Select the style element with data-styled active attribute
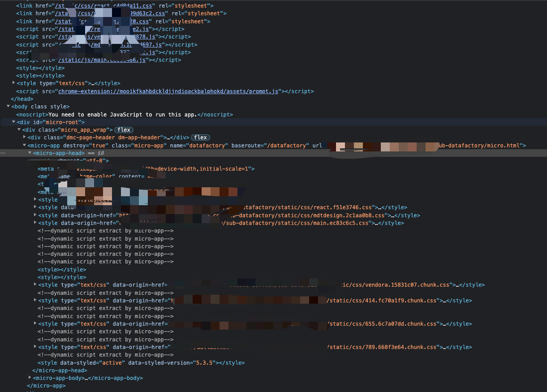 pyautogui.click(x=134, y=362)
